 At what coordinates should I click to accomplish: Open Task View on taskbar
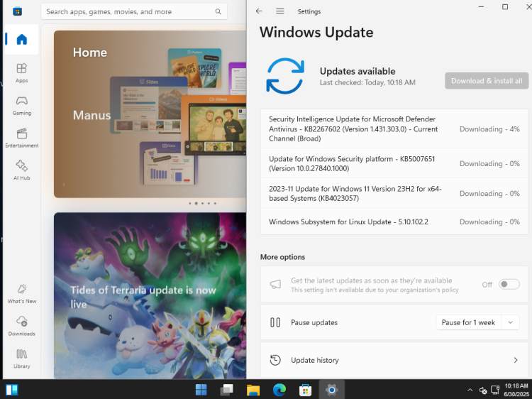pos(227,390)
